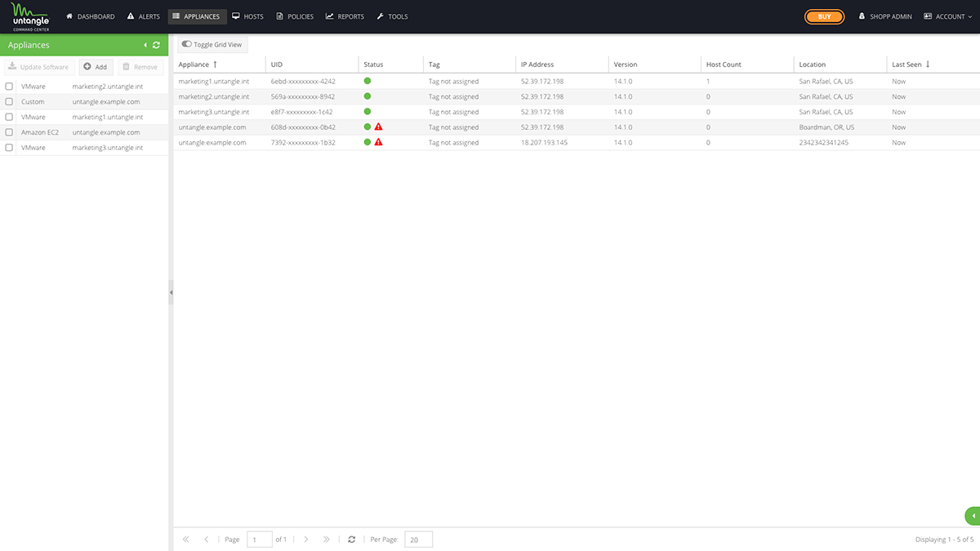Click the Remove appliance button
The image size is (980, 551).
point(140,67)
